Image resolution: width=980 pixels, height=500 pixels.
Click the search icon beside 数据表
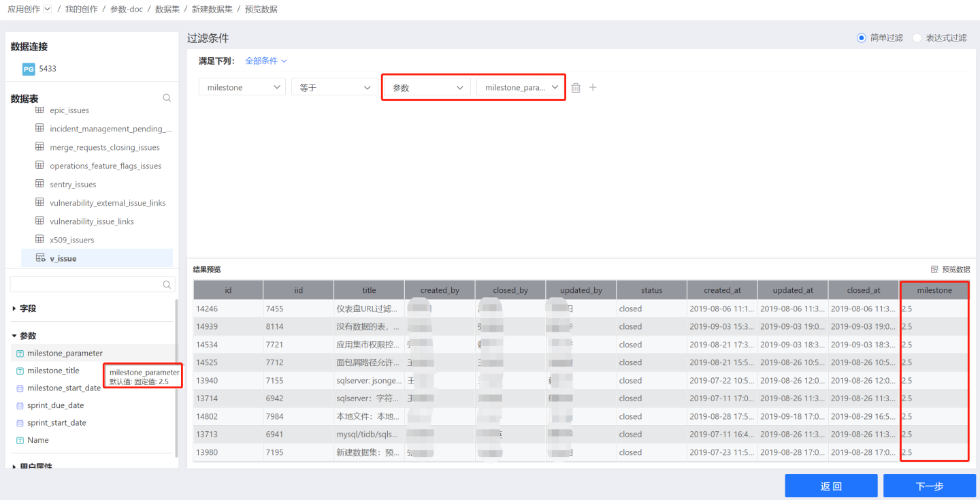tap(167, 98)
